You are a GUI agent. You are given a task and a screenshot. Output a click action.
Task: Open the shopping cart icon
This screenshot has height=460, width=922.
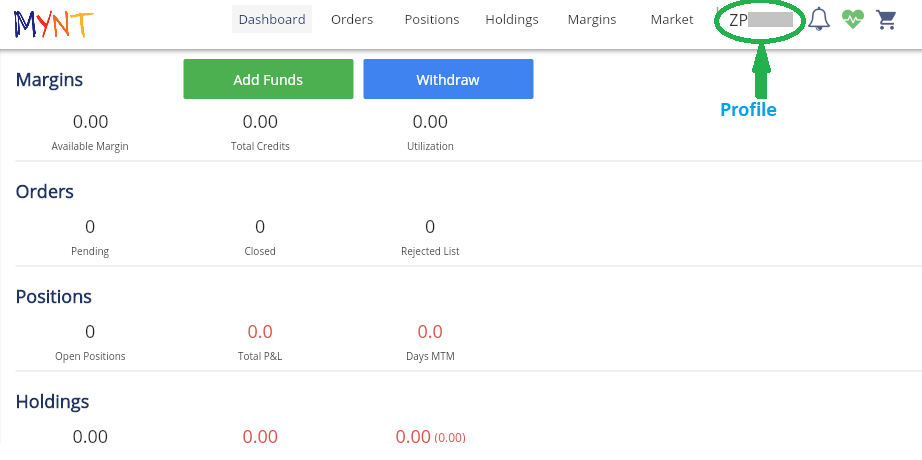click(886, 19)
